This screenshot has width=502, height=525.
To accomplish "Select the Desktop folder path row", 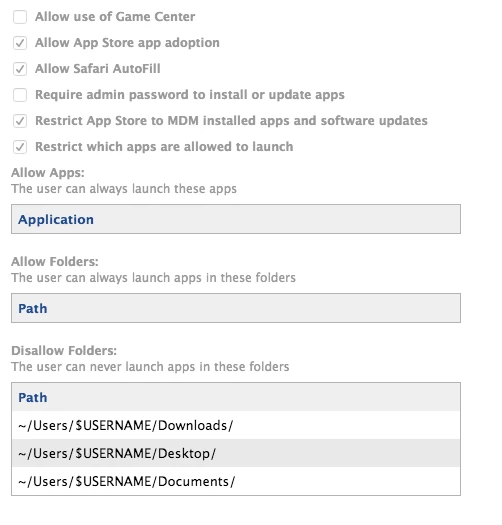I will click(x=236, y=453).
